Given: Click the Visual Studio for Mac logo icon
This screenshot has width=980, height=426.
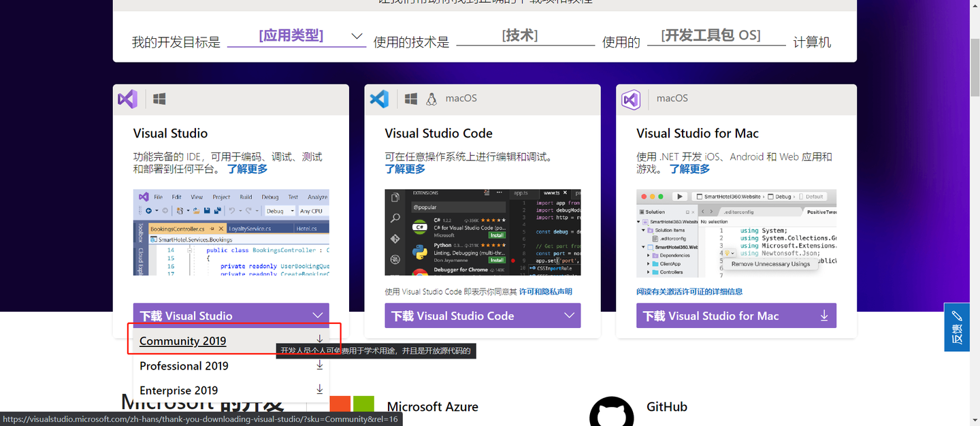Looking at the screenshot, I should (631, 99).
